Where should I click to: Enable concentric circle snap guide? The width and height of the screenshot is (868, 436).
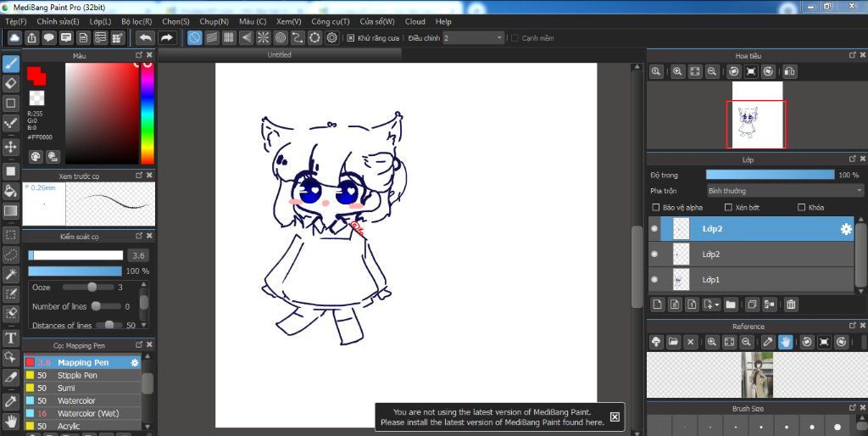(x=280, y=37)
